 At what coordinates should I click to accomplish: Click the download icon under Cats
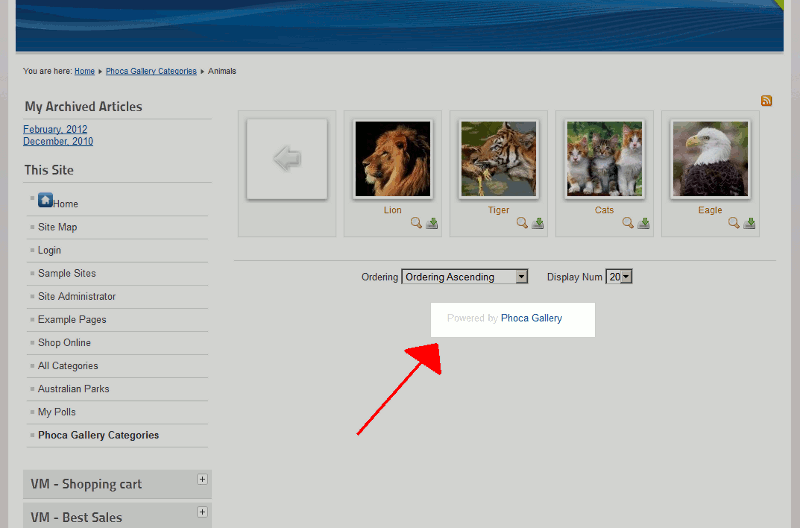[643, 223]
